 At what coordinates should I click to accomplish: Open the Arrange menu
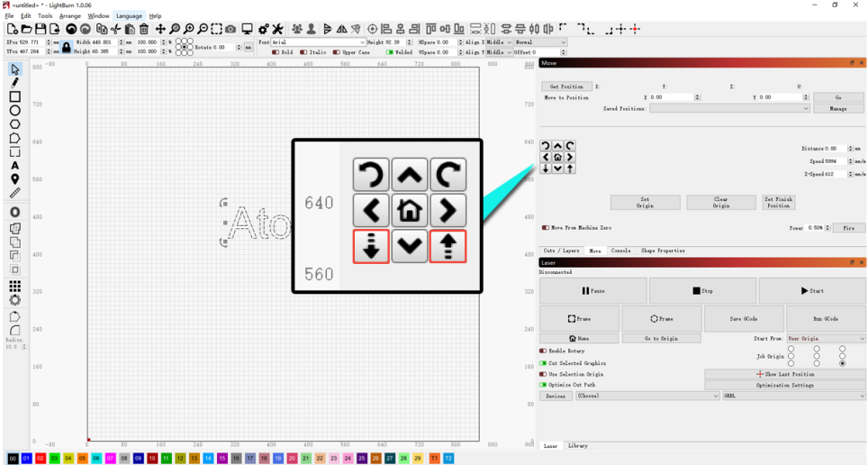coord(69,16)
